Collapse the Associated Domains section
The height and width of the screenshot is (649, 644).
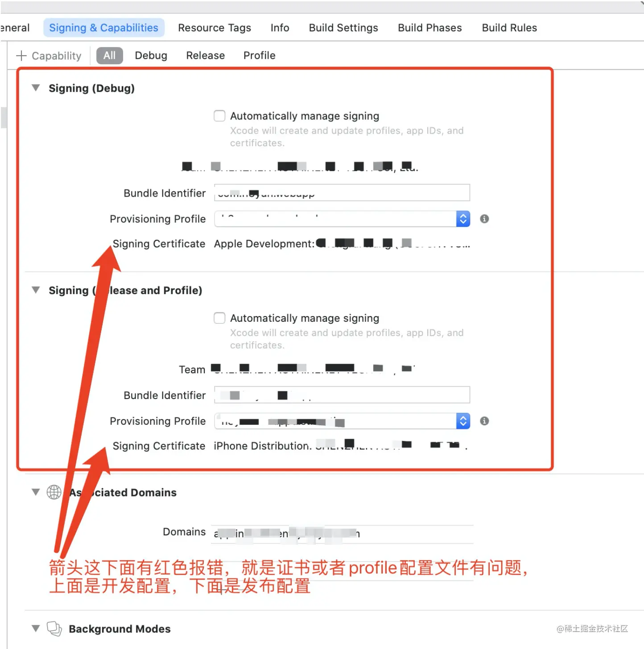(36, 492)
